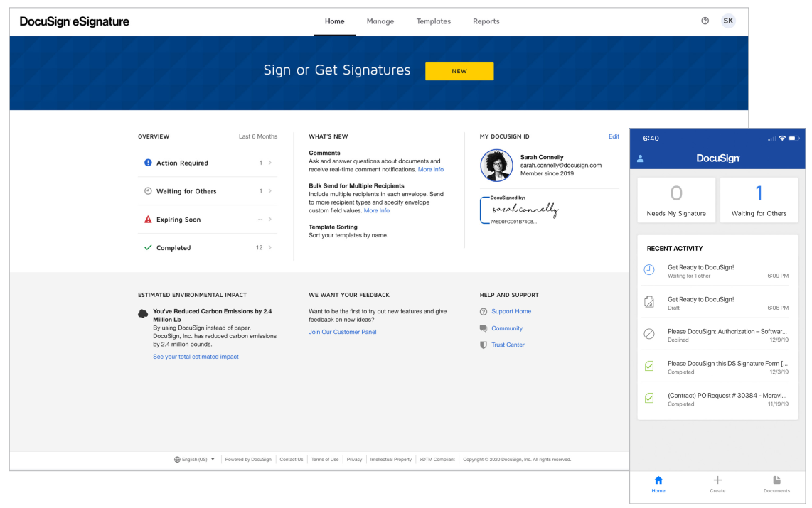Switch to the Manage tab

pos(380,21)
